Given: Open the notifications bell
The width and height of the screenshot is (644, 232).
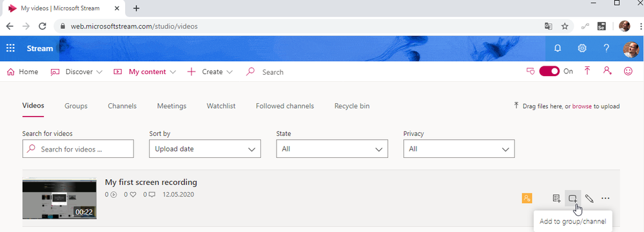Looking at the screenshot, I should pos(558,48).
